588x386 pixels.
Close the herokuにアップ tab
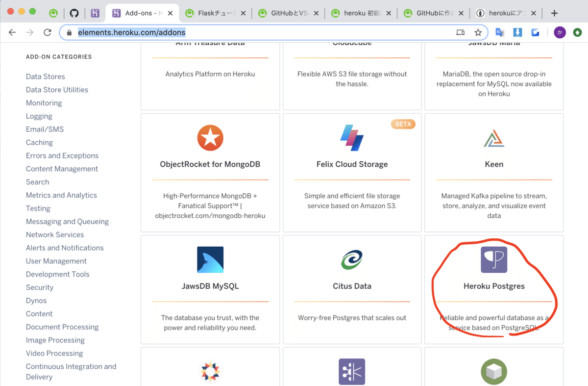(533, 13)
